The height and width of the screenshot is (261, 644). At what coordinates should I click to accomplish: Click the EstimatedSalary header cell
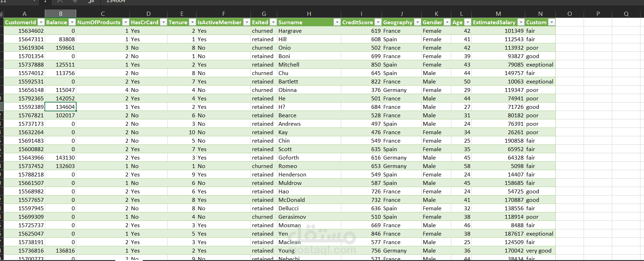click(x=498, y=22)
